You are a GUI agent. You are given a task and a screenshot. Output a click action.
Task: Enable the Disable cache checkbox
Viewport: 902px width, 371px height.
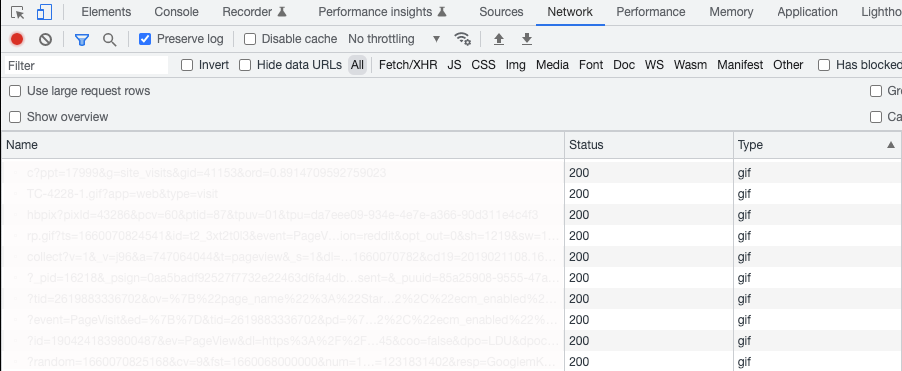[x=250, y=39]
